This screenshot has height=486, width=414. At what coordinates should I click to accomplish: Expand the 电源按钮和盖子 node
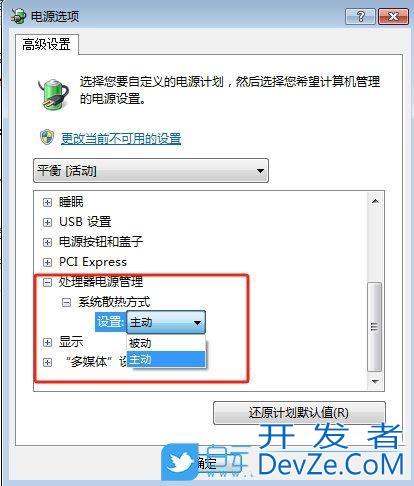[47, 242]
